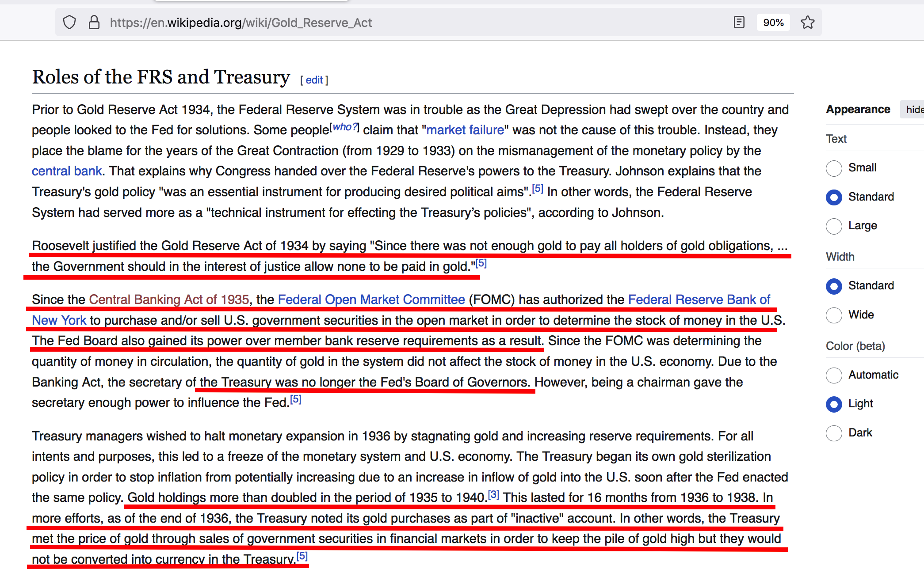Edit the Roles of FRS section

314,80
